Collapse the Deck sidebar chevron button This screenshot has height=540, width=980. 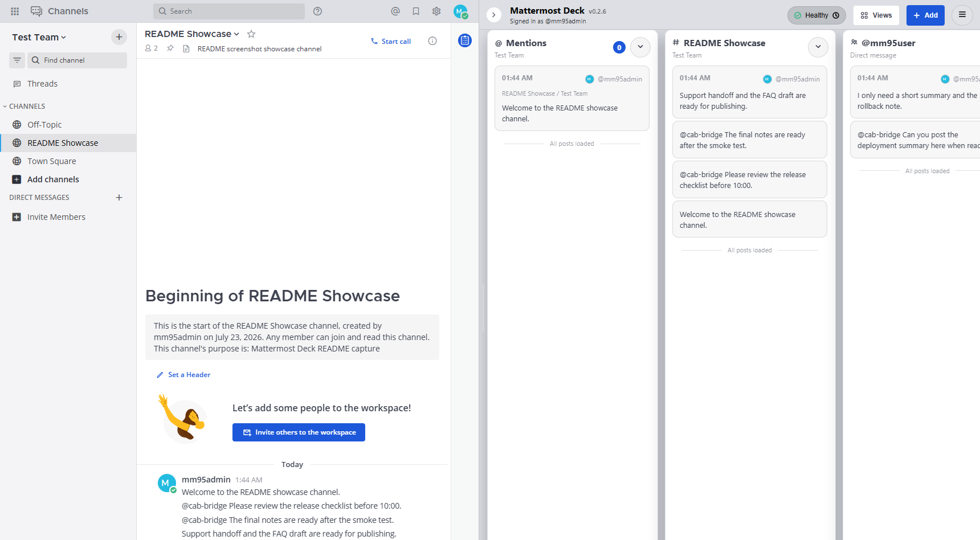click(494, 15)
